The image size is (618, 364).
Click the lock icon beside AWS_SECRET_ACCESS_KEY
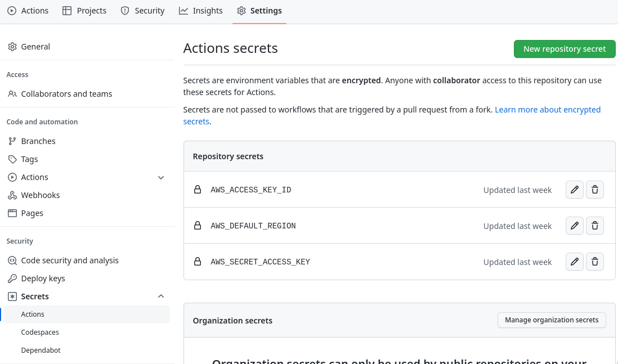click(198, 261)
